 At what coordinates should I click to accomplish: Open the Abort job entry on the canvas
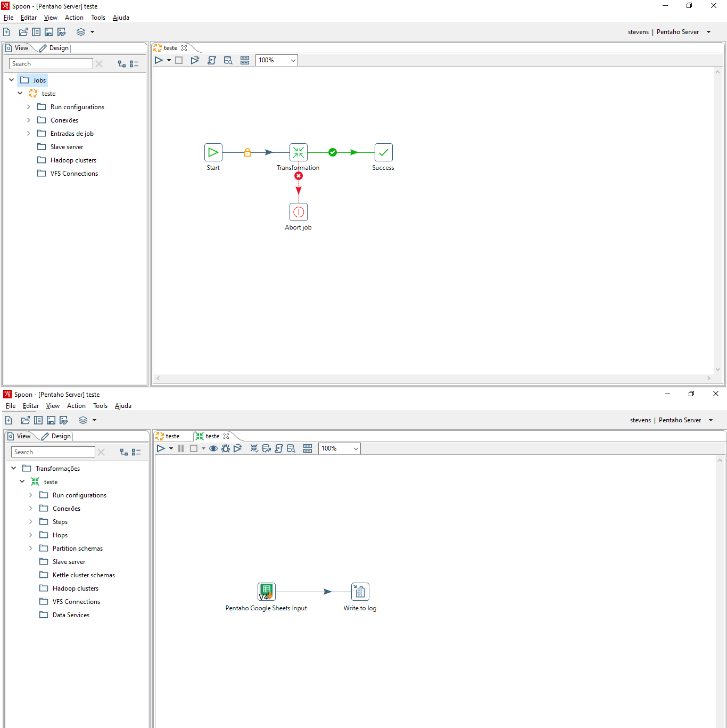299,211
